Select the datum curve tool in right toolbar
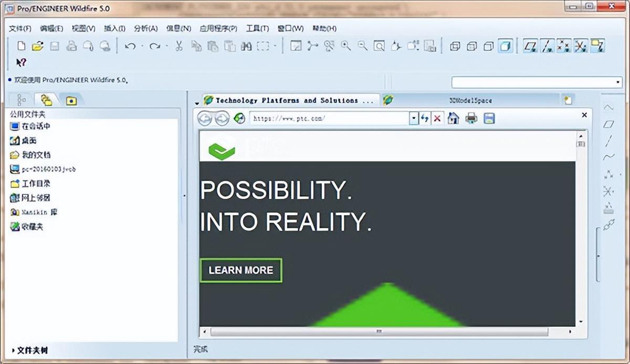Screen dimensions: 630x364 (608, 157)
